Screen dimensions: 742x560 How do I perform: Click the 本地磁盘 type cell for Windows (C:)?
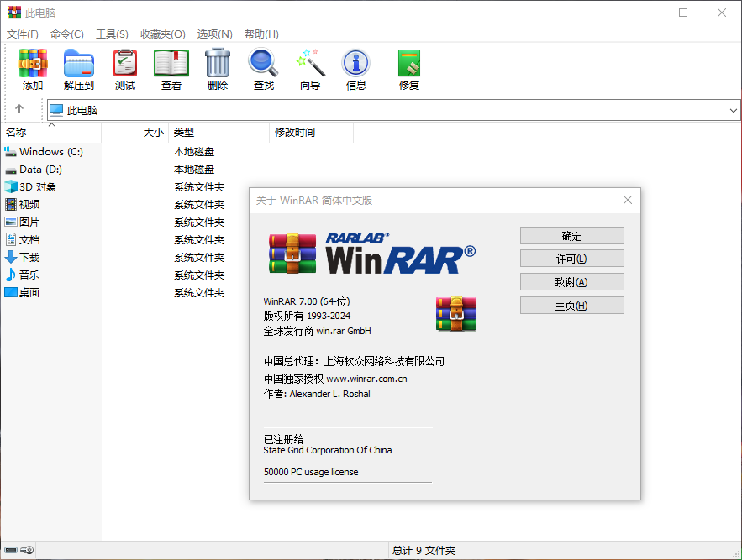[194, 152]
